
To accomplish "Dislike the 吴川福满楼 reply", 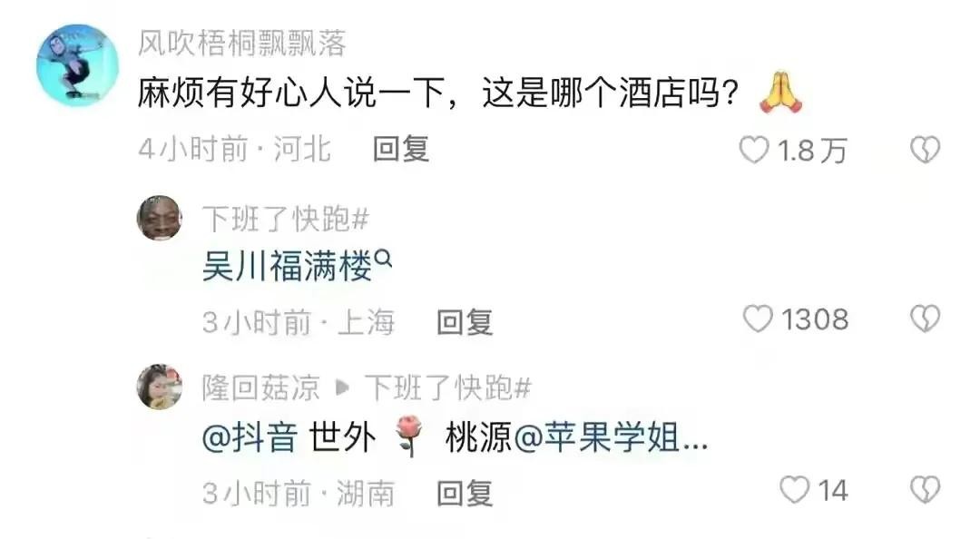I will [x=925, y=318].
